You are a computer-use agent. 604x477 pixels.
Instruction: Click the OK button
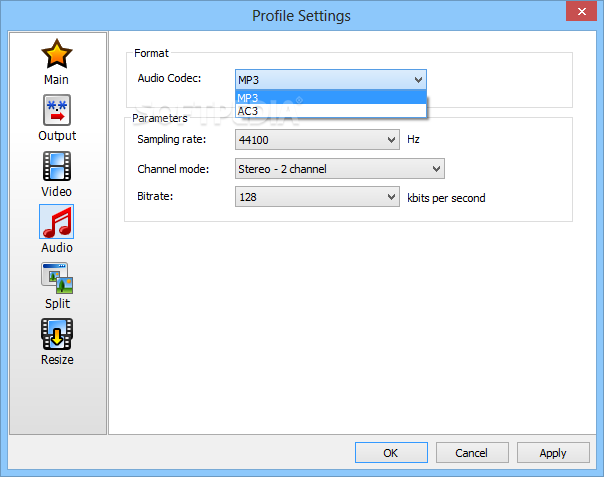391,453
